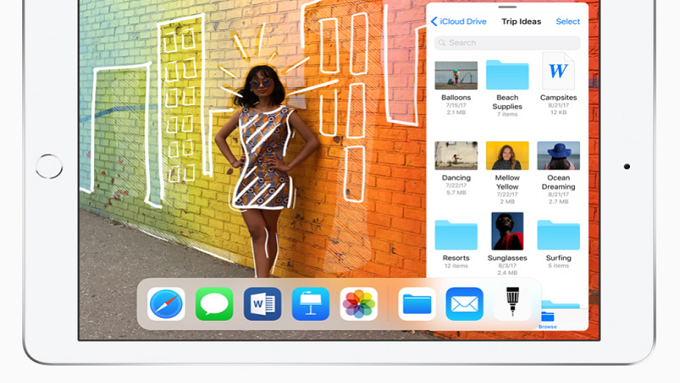Open the Dancing photo file
The width and height of the screenshot is (680, 383).
456,155
